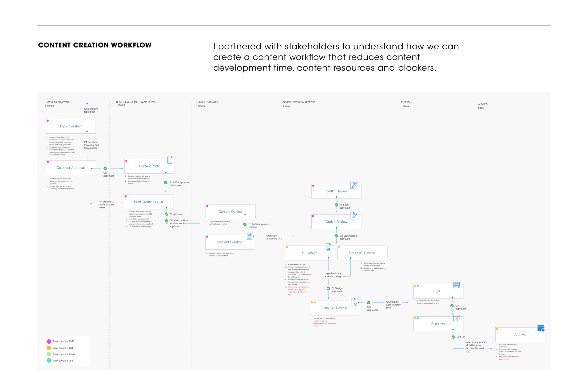588x370 pixels.
Task: Click the checklist note icon on QA box
Action: (x=456, y=285)
